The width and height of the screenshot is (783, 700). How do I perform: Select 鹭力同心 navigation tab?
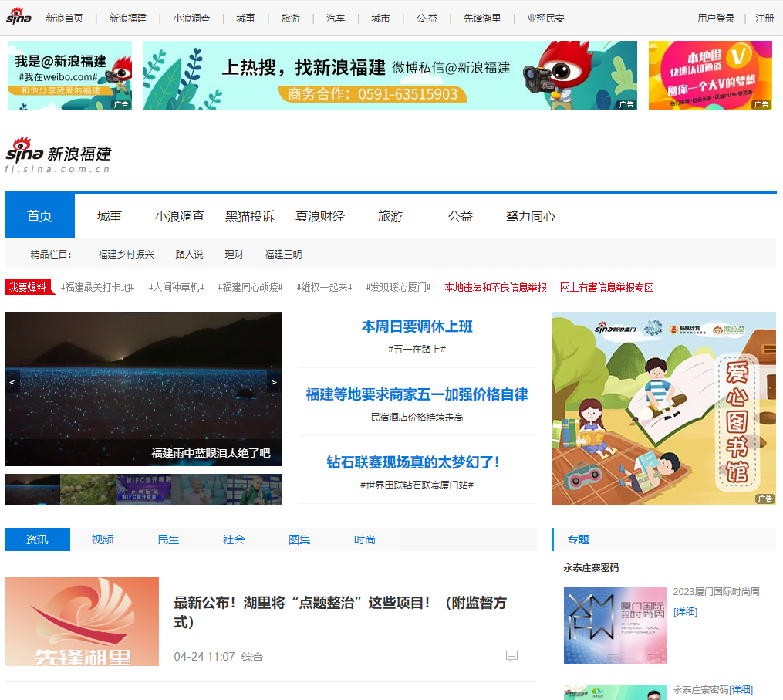(530, 216)
